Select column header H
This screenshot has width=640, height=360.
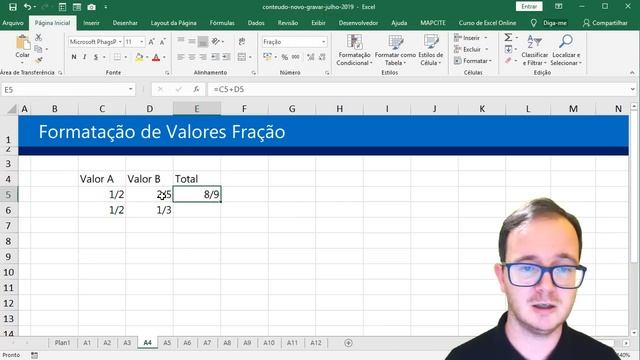[340, 109]
